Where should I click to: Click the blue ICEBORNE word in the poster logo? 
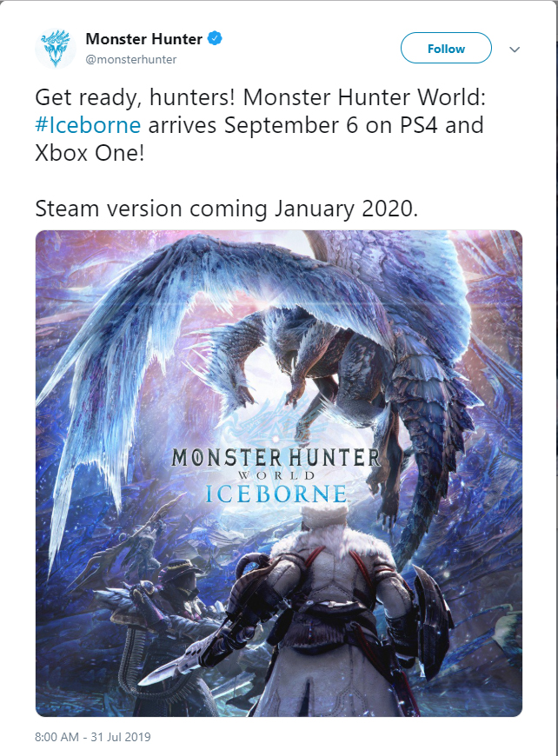pos(276,494)
